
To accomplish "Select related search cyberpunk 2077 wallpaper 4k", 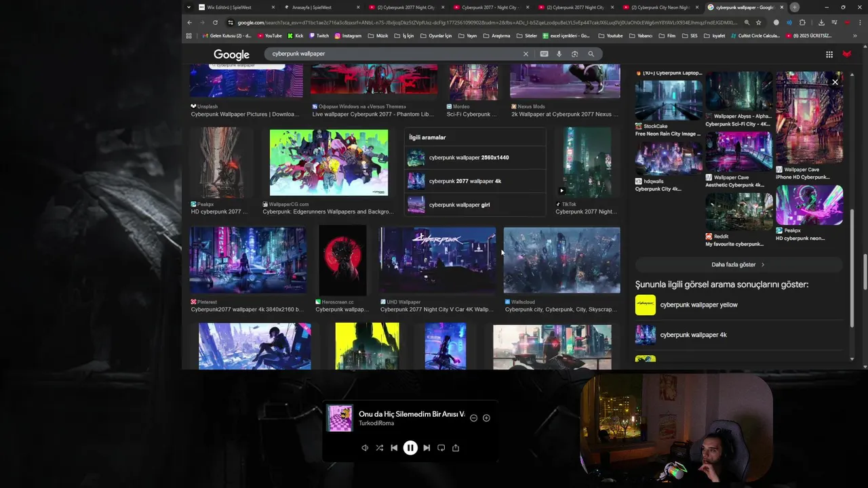I will click(x=475, y=181).
